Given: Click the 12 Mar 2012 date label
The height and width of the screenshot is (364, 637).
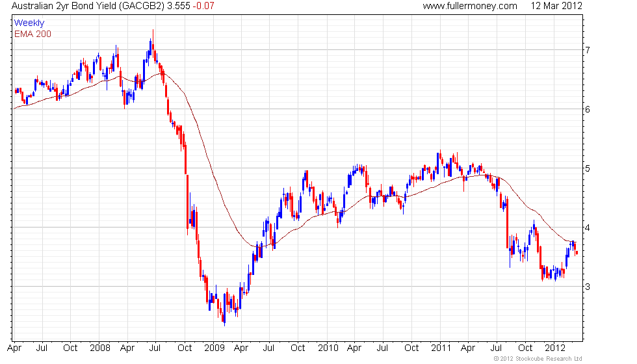Looking at the screenshot, I should (x=556, y=6).
